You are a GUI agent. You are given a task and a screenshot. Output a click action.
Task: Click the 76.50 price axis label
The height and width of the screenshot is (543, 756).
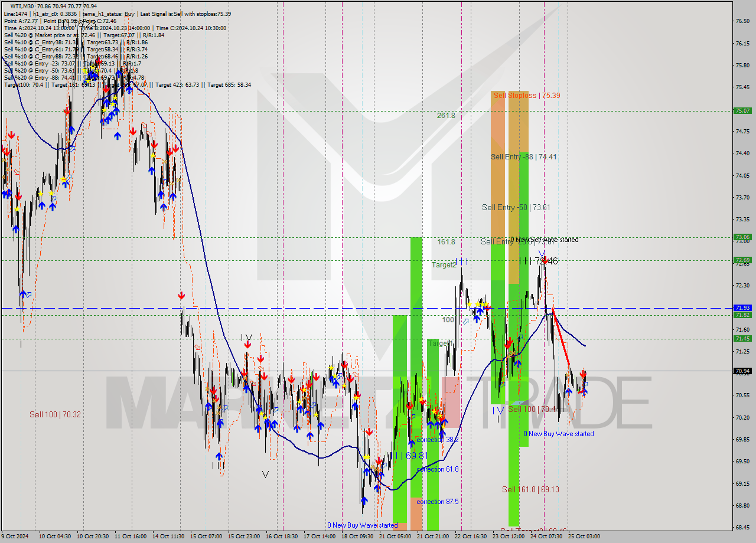pos(742,21)
